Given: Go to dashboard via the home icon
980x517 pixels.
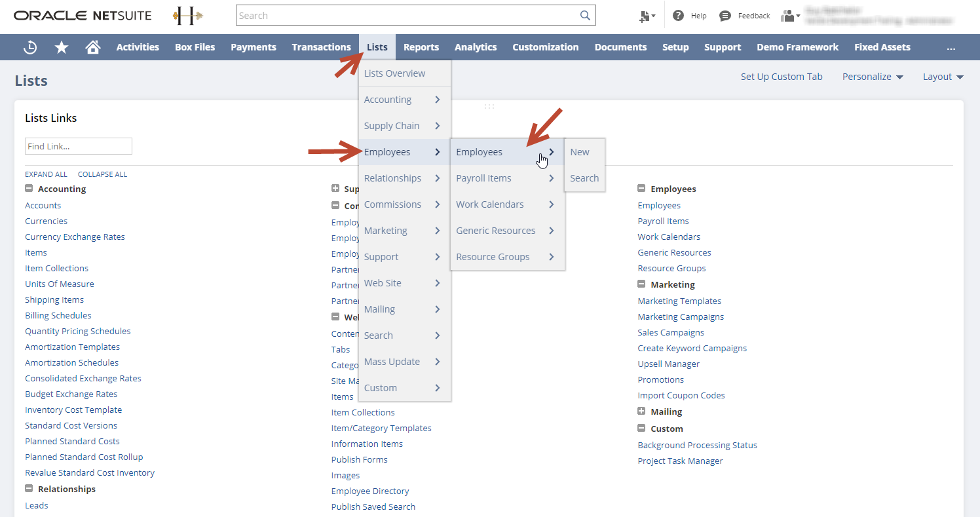Looking at the screenshot, I should point(92,47).
